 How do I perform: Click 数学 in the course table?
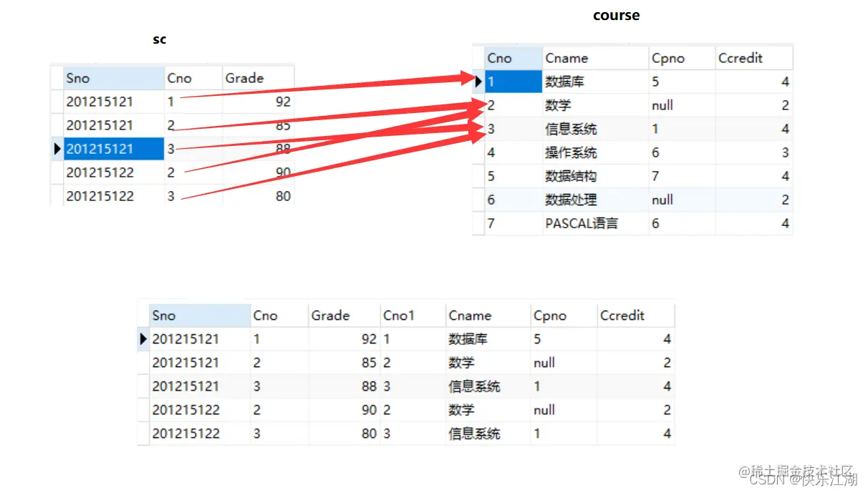point(558,105)
